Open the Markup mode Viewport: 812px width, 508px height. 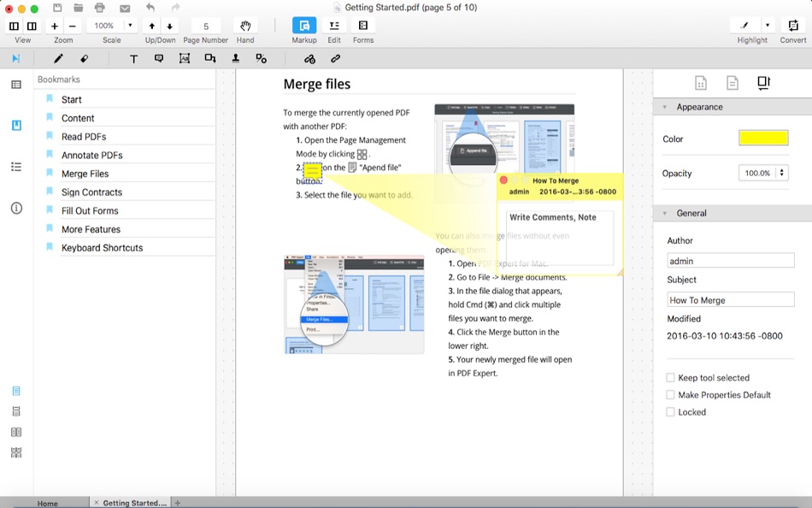click(304, 26)
